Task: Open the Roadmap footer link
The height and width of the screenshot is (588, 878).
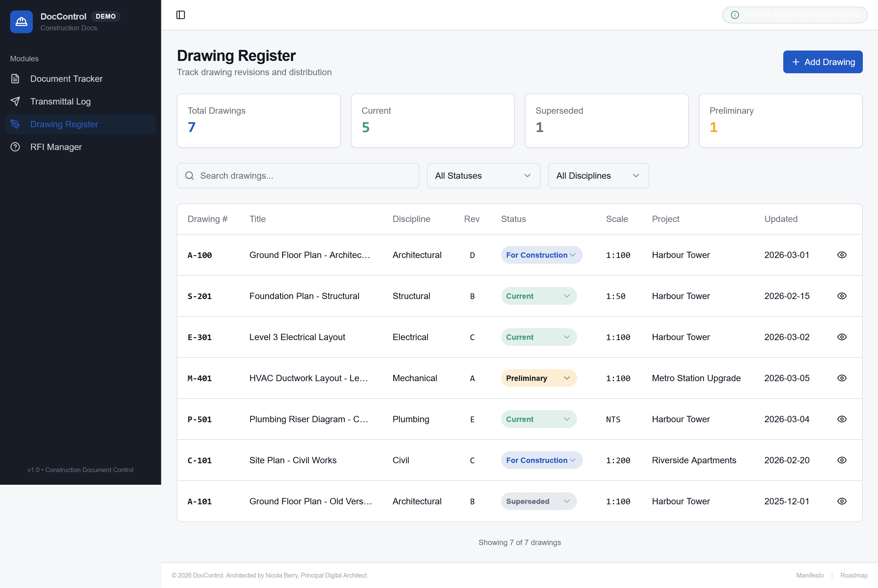Action: click(x=854, y=575)
